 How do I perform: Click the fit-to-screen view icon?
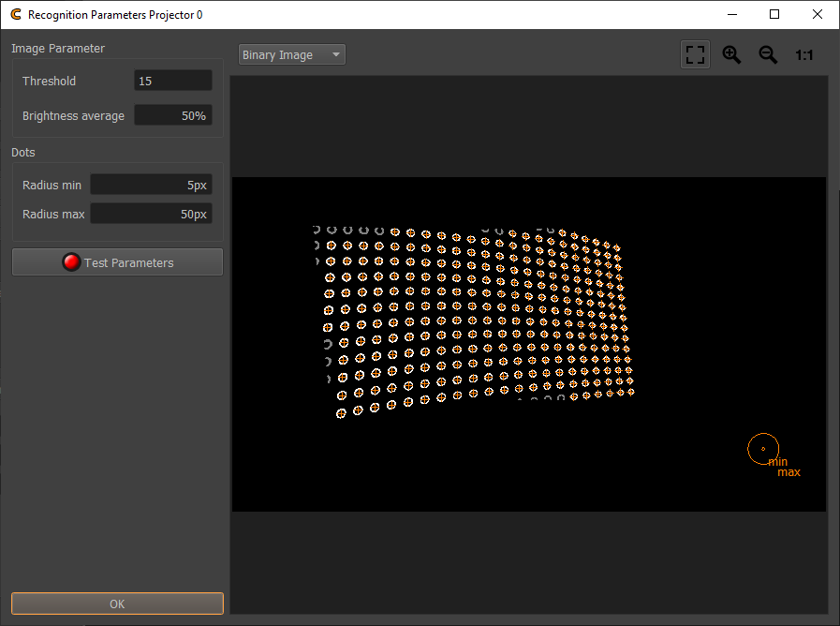tap(695, 55)
